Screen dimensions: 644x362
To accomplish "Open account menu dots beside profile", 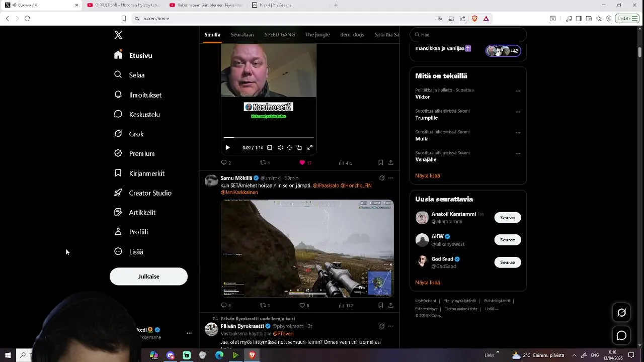I will click(x=189, y=333).
